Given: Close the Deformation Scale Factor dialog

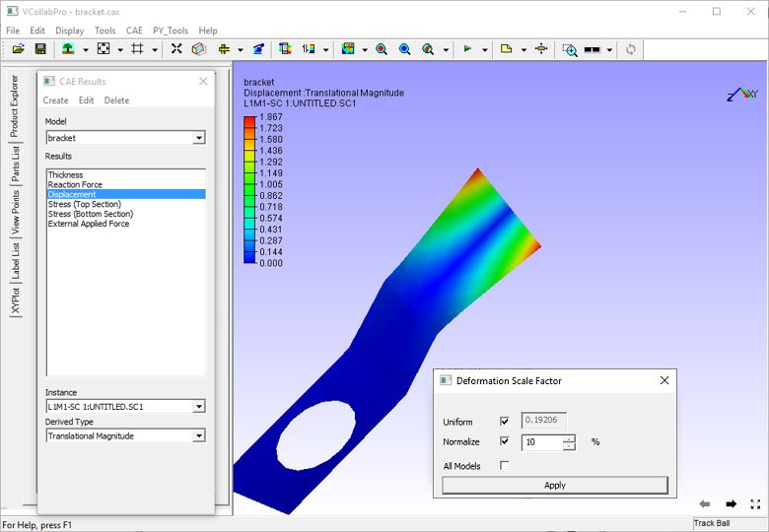Looking at the screenshot, I should [x=664, y=380].
